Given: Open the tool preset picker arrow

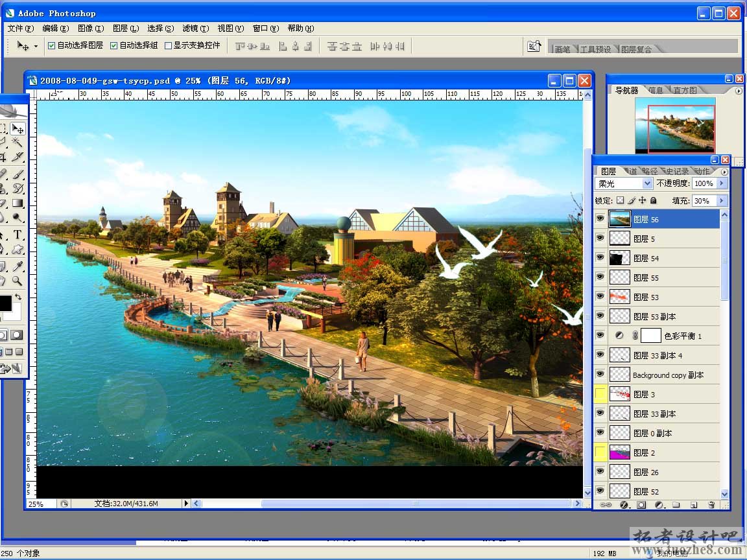Looking at the screenshot, I should [36, 47].
